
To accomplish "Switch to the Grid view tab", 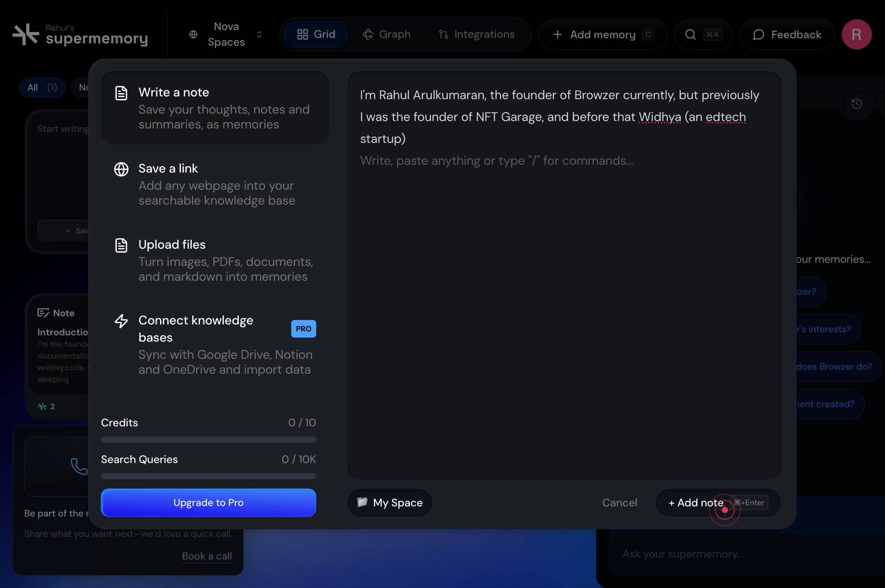I will (316, 34).
